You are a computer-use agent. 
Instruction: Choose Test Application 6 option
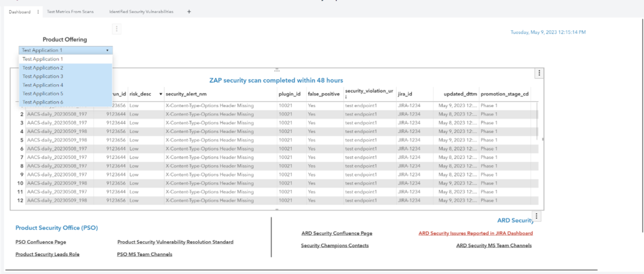pos(43,102)
